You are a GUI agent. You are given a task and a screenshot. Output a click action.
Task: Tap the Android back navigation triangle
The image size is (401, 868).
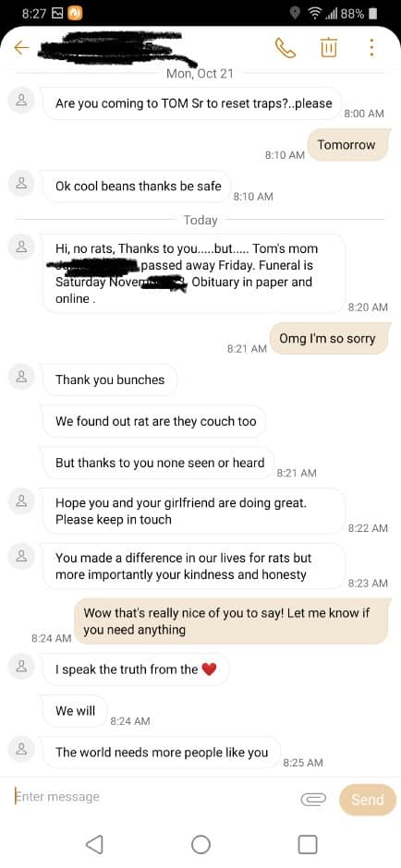[x=95, y=844]
